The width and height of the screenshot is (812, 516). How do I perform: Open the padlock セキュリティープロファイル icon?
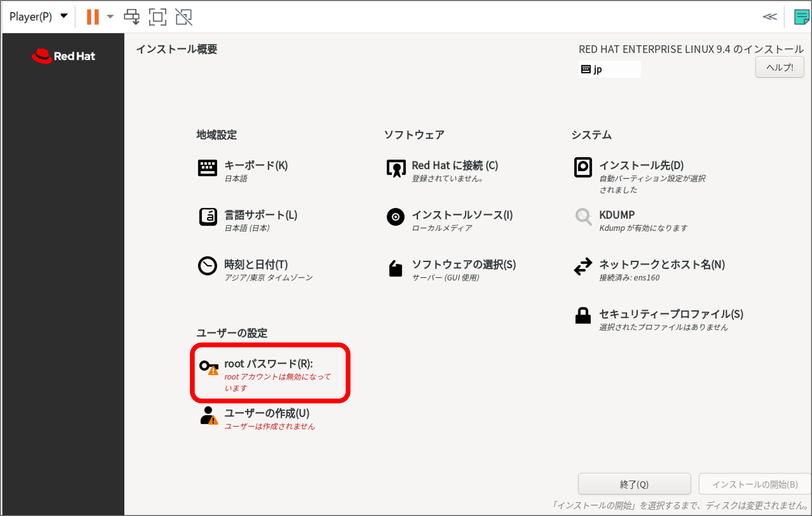pyautogui.click(x=583, y=316)
